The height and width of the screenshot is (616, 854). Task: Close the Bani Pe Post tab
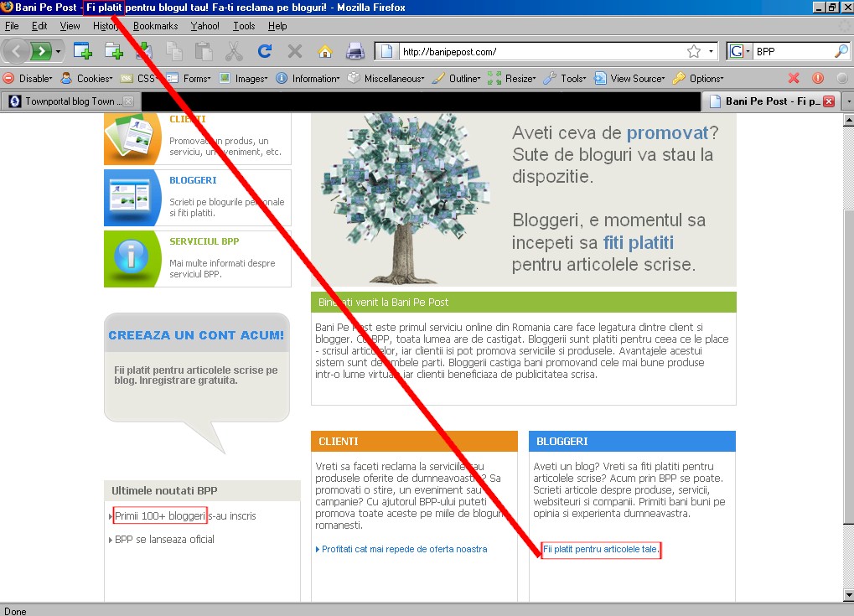point(829,101)
